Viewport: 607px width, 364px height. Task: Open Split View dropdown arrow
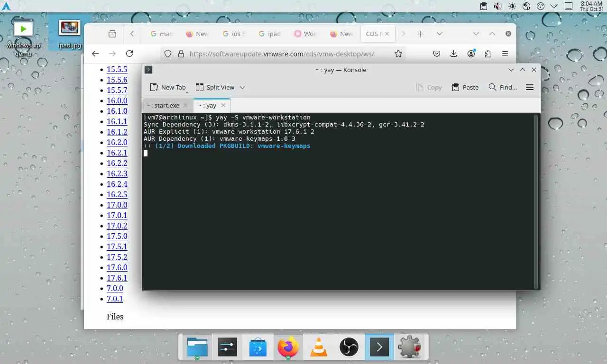point(242,87)
